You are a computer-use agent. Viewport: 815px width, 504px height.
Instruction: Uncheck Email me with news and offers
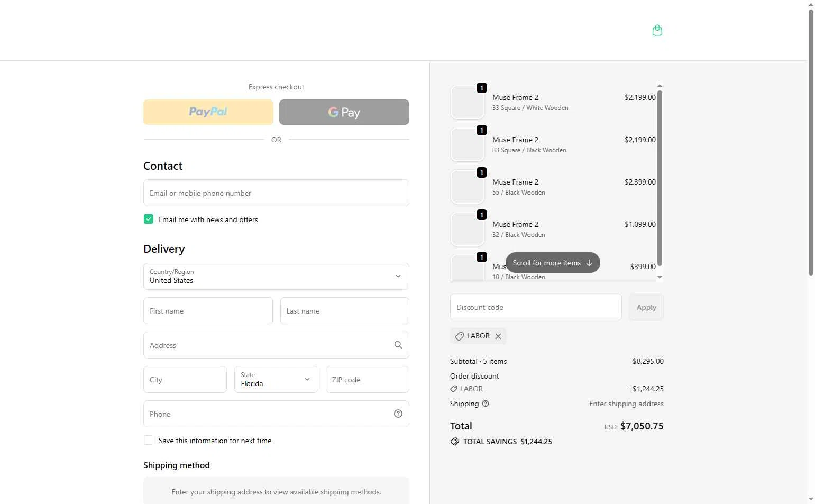pos(149,219)
